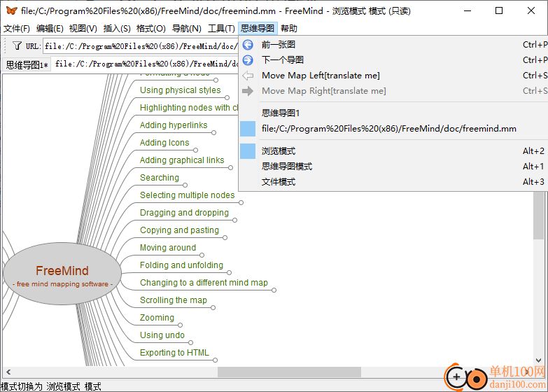The width and height of the screenshot is (548, 392).
Task: Switch to 思维导图1 in the menu list
Action: pyautogui.click(x=393, y=113)
